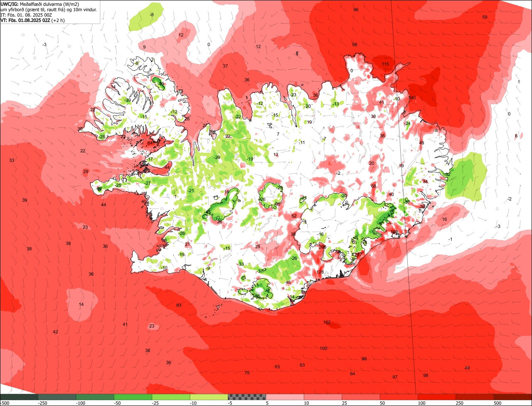Viewport: 532px width, 406px height.
Task: Click the -11 value in north-central Iceland
Action: 302,142
